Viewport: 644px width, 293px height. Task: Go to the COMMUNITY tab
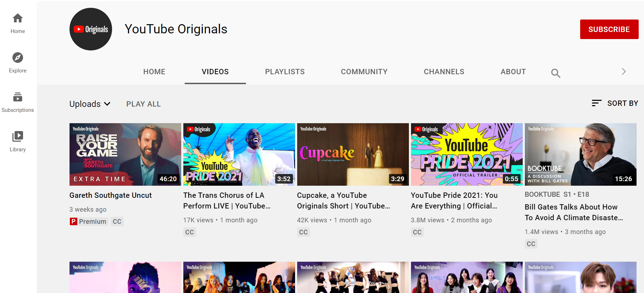tap(364, 72)
